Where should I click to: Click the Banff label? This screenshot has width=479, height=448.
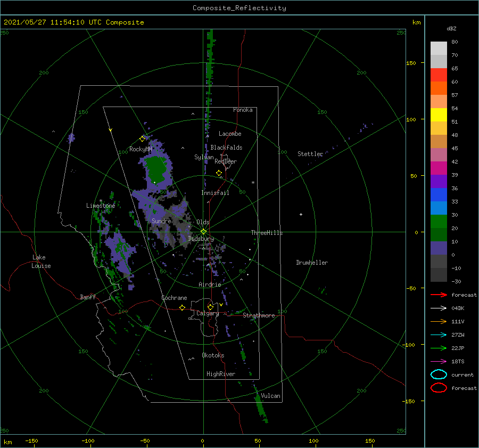[88, 297]
